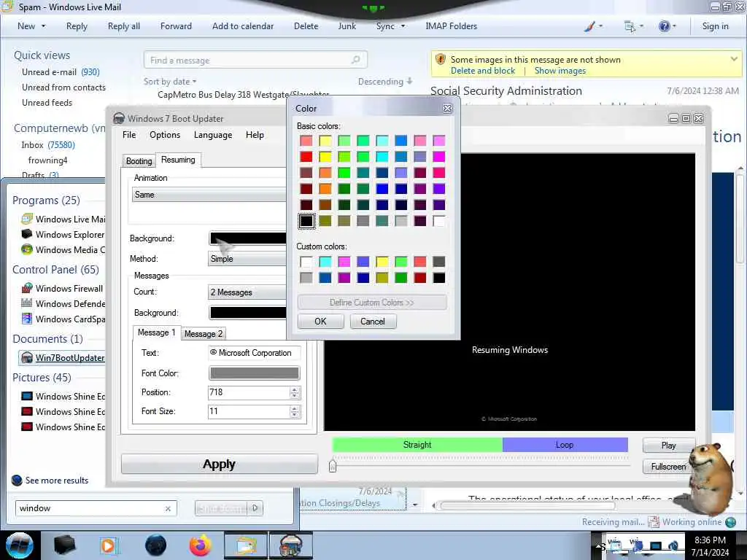Click Cancel in the Color dialog
Screen dimensions: 747x560
click(373, 322)
